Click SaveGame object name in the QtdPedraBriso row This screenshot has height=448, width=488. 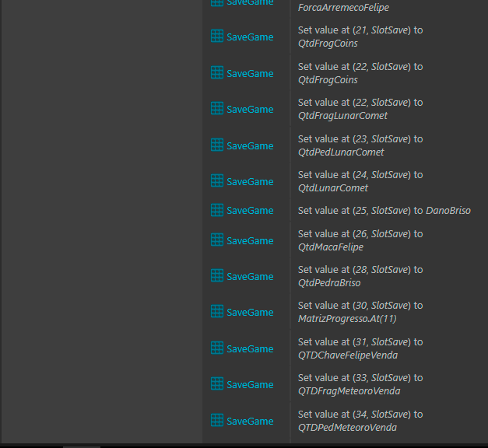pos(250,276)
